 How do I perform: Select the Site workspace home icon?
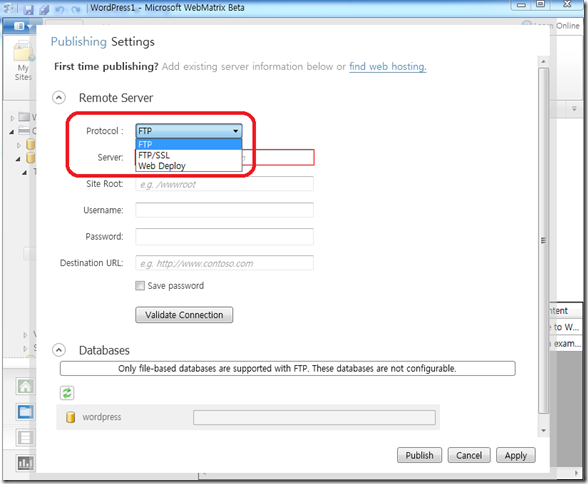click(x=26, y=386)
